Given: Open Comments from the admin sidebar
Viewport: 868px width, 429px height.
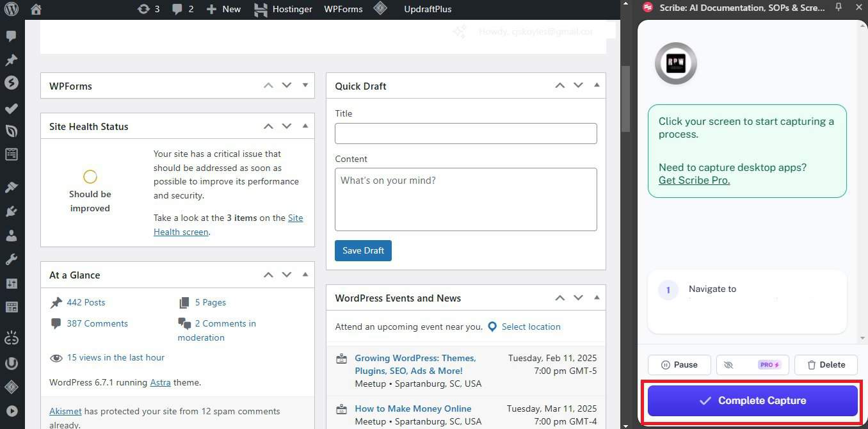Looking at the screenshot, I should pyautogui.click(x=12, y=36).
